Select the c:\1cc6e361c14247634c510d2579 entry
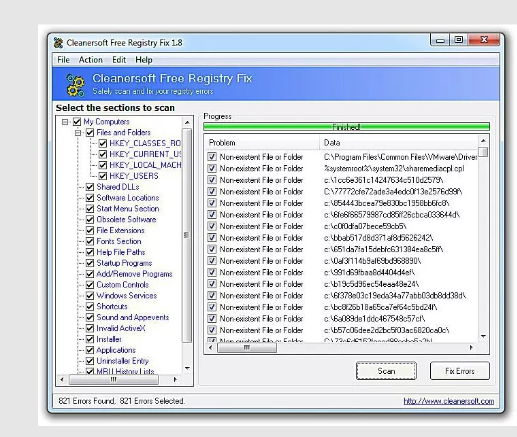Screen dimensions: 517x437 coord(383,180)
